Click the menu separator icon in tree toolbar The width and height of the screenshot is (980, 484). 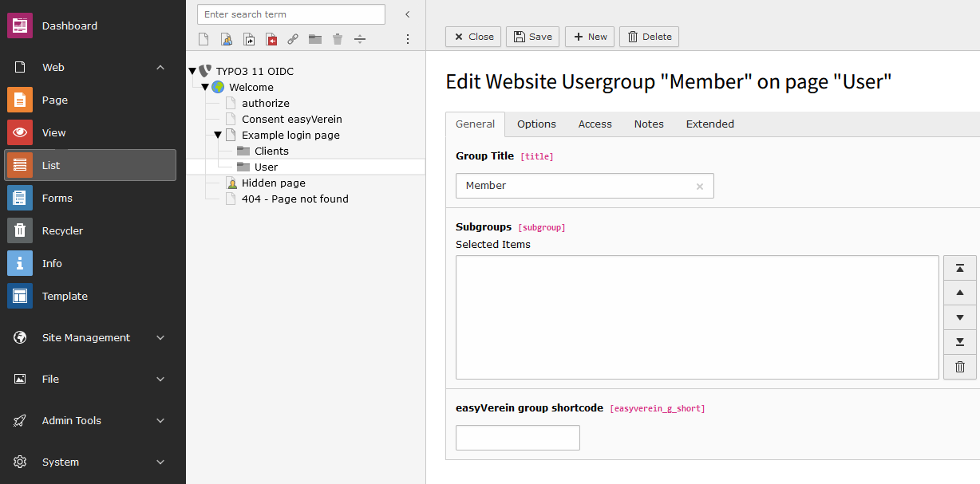(360, 39)
